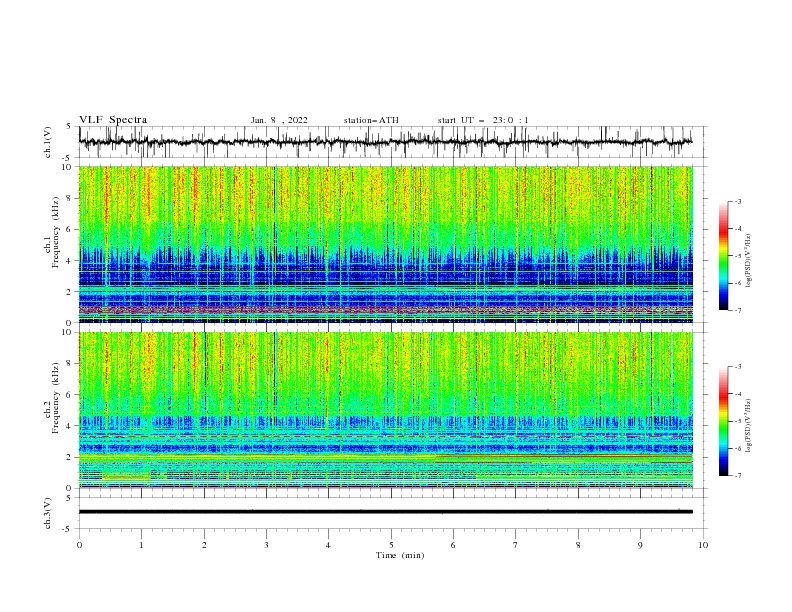
Task: Click time axis tick label "8"
Action: click(x=578, y=545)
